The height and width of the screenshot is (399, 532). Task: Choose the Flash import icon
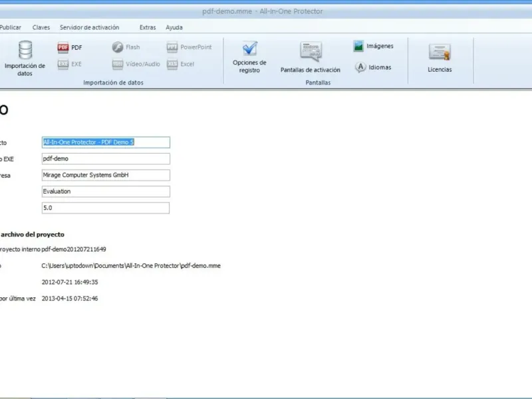click(118, 47)
